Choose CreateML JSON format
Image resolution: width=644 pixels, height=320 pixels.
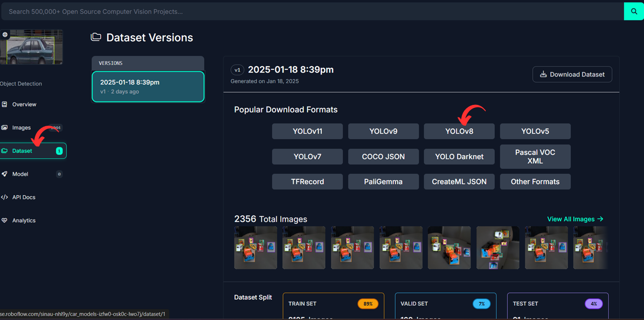459,182
